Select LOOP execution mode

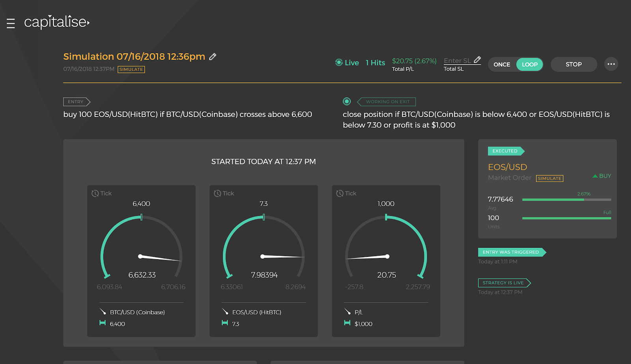pos(530,65)
